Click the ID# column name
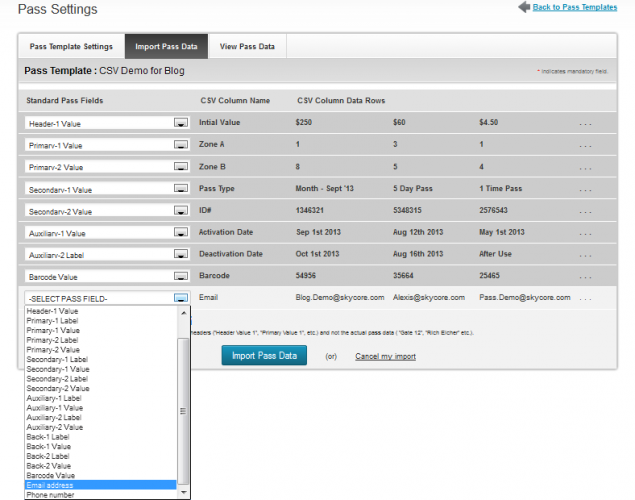 pos(205,210)
